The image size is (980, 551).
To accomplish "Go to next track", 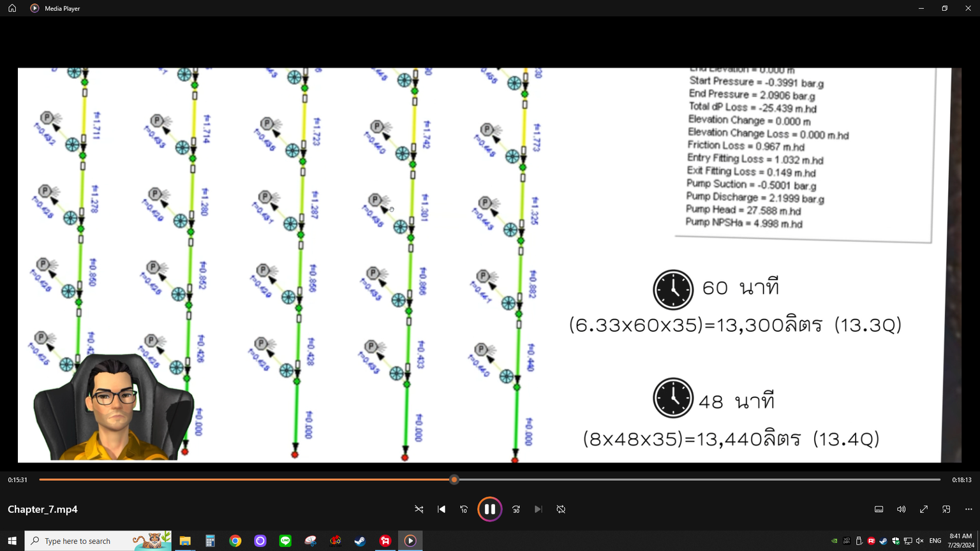I will 538,509.
